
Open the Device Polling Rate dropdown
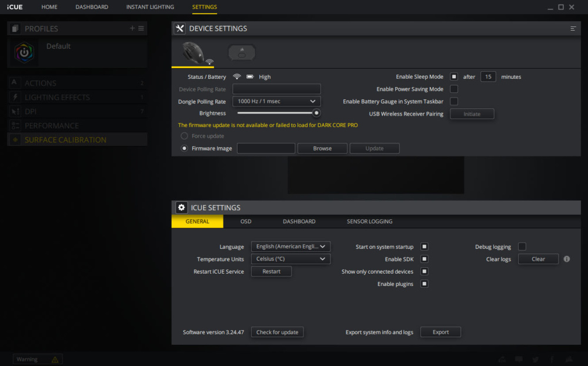[x=276, y=89]
